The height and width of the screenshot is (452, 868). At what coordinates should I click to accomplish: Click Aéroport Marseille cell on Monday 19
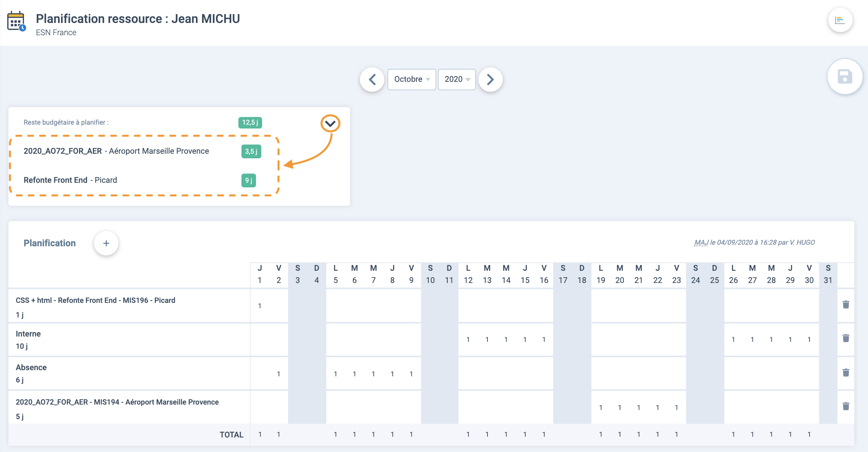[x=601, y=408]
